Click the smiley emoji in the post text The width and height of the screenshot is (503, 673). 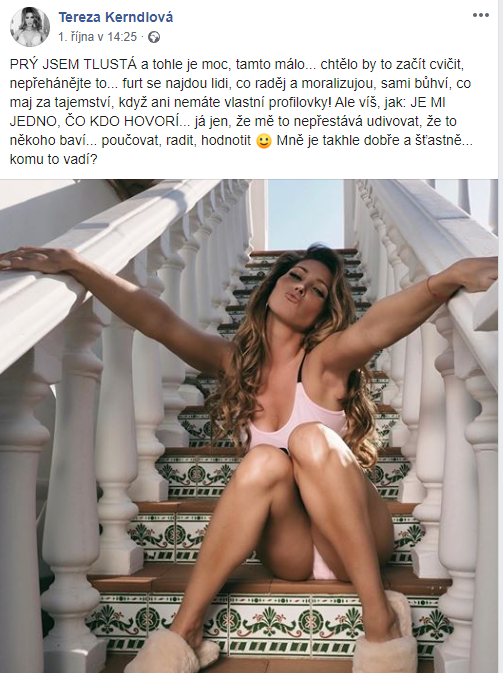(264, 141)
